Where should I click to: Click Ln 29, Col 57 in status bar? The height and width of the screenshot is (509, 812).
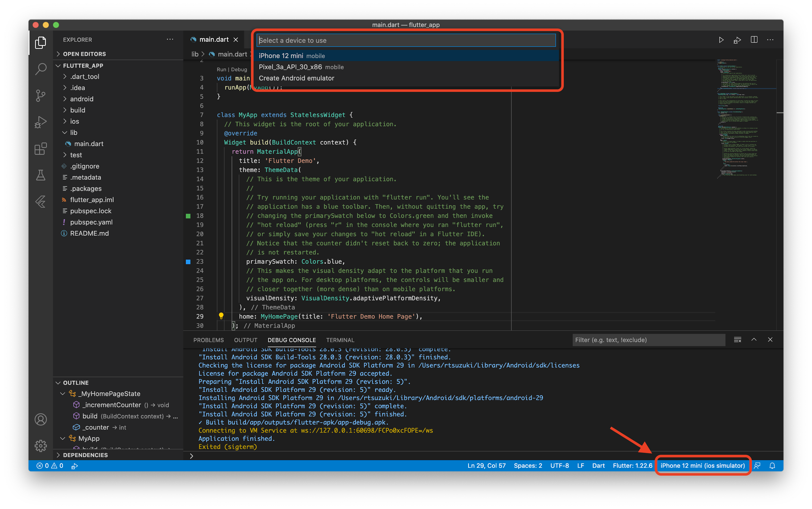point(486,466)
